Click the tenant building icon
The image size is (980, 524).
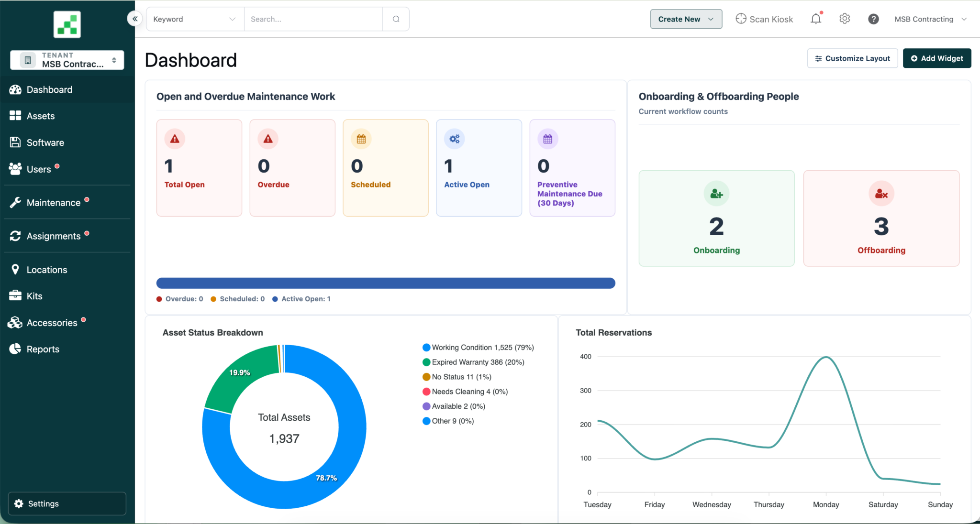pyautogui.click(x=28, y=60)
